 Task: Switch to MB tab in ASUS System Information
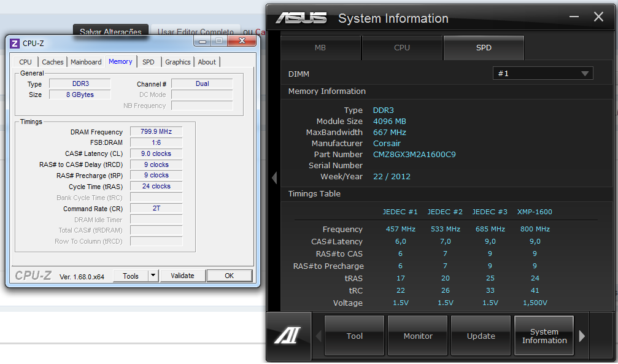[x=320, y=48]
